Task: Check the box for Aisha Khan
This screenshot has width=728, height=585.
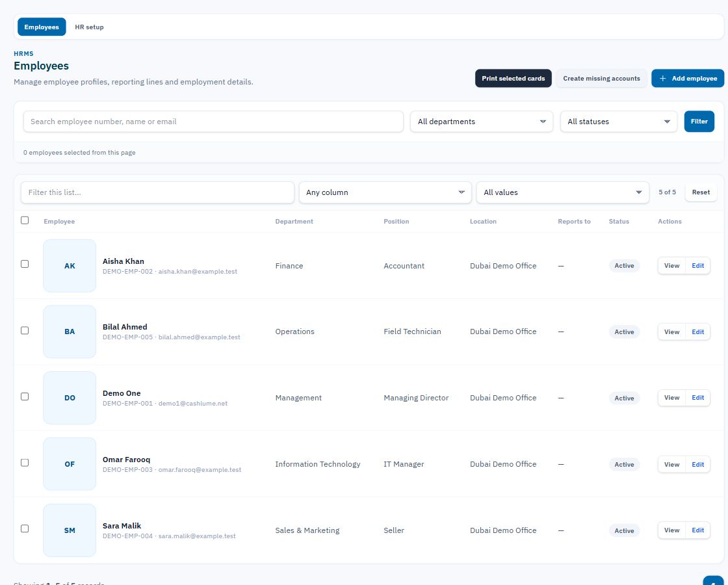Action: tap(25, 264)
